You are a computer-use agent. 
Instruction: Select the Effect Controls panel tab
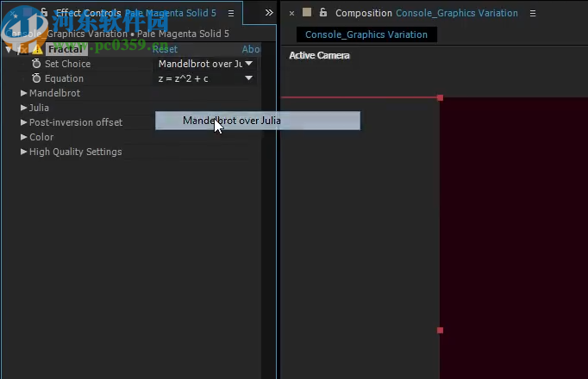(x=135, y=13)
